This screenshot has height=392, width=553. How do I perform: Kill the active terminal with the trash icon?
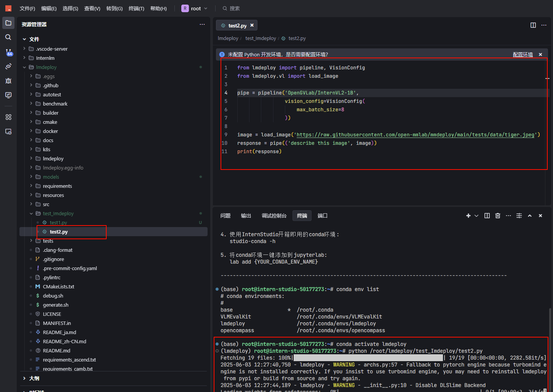497,215
